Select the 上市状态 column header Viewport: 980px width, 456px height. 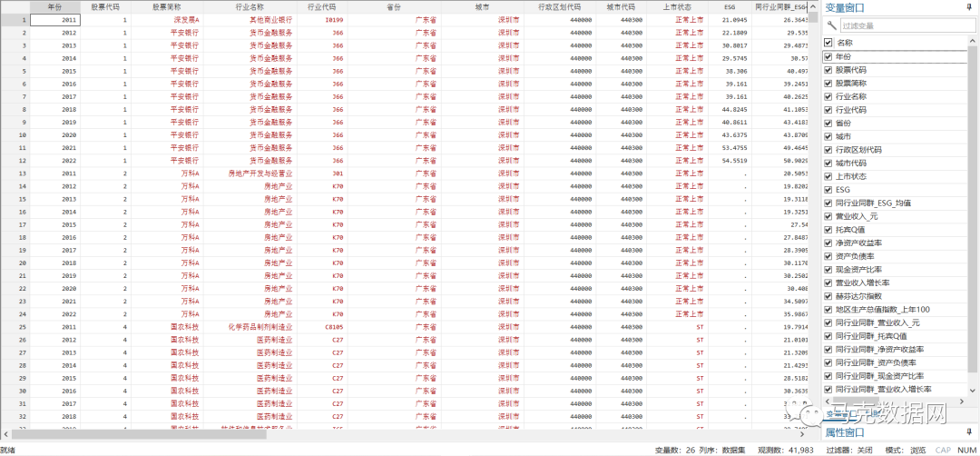(x=678, y=7)
